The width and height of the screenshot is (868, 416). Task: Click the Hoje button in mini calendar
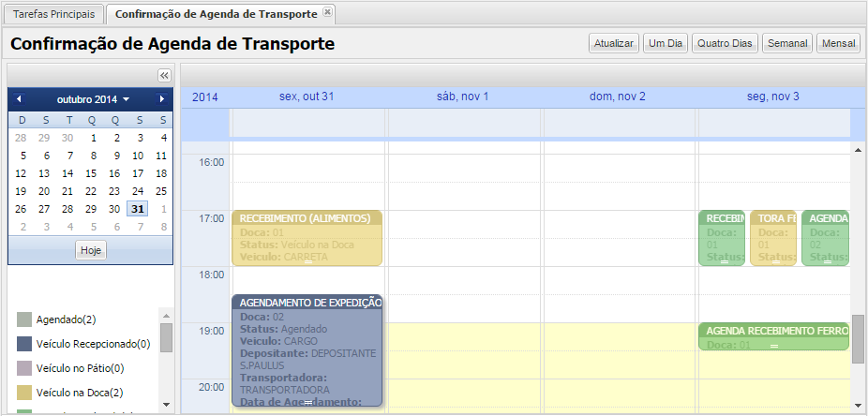[91, 250]
